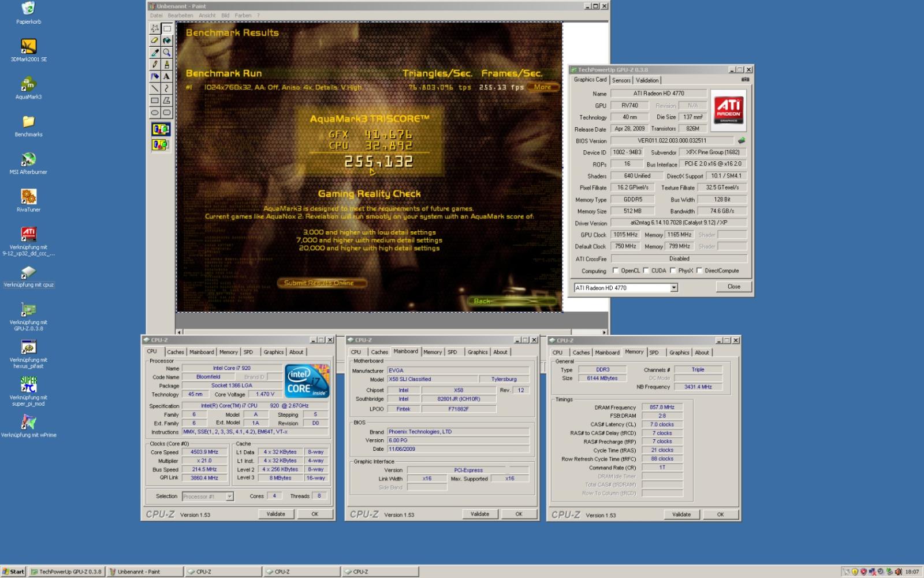Select the Pencil tool in Paint

tap(155, 64)
